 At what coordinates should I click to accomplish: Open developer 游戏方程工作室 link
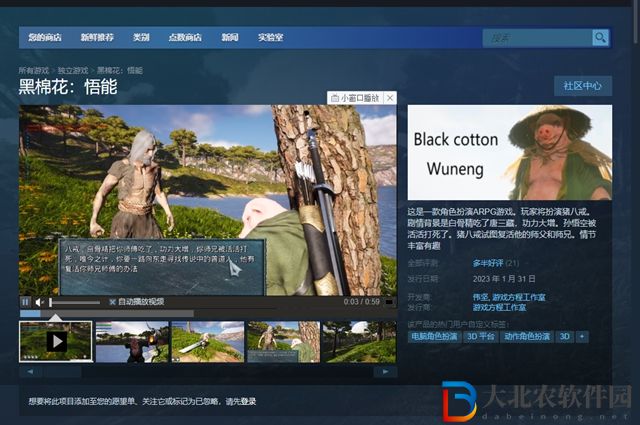coord(519,297)
